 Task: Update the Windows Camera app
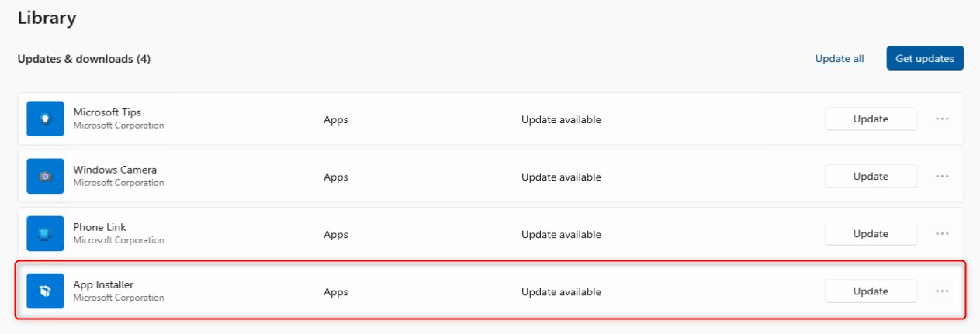click(871, 177)
